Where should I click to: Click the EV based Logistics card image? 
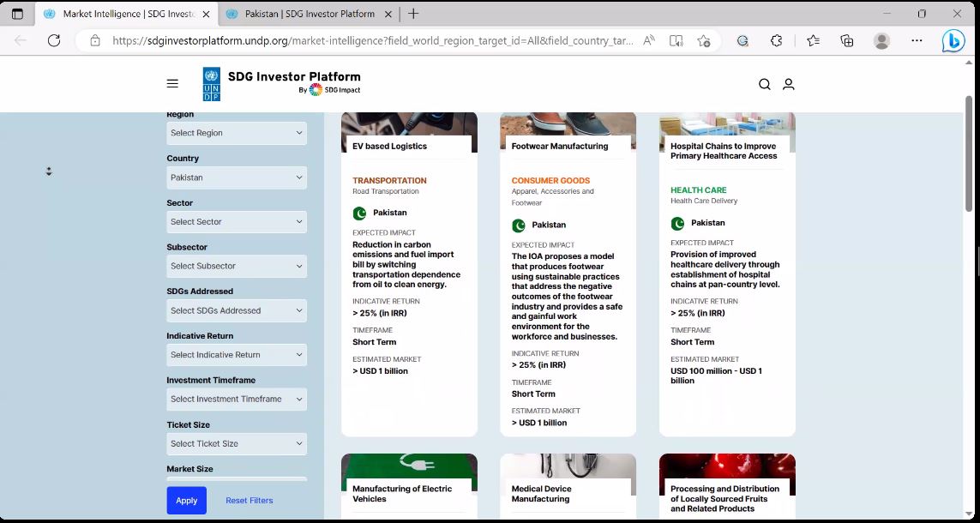[409, 123]
